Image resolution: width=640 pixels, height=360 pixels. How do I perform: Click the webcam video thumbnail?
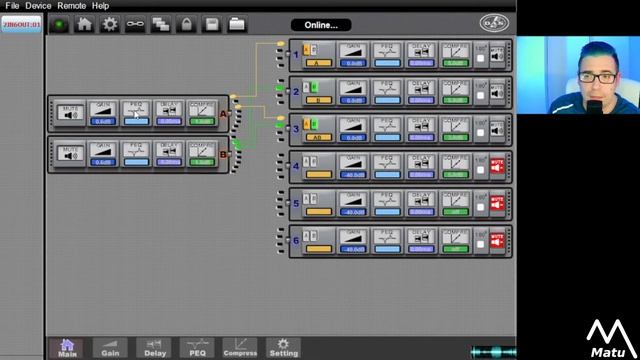click(578, 75)
